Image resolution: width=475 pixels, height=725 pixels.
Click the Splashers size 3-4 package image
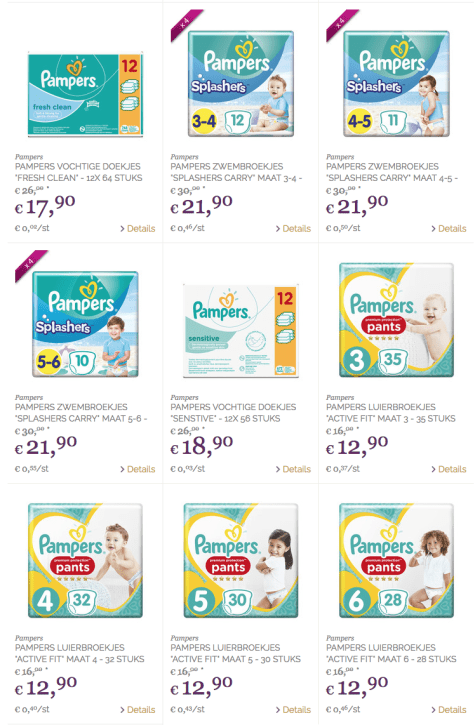coord(241,83)
